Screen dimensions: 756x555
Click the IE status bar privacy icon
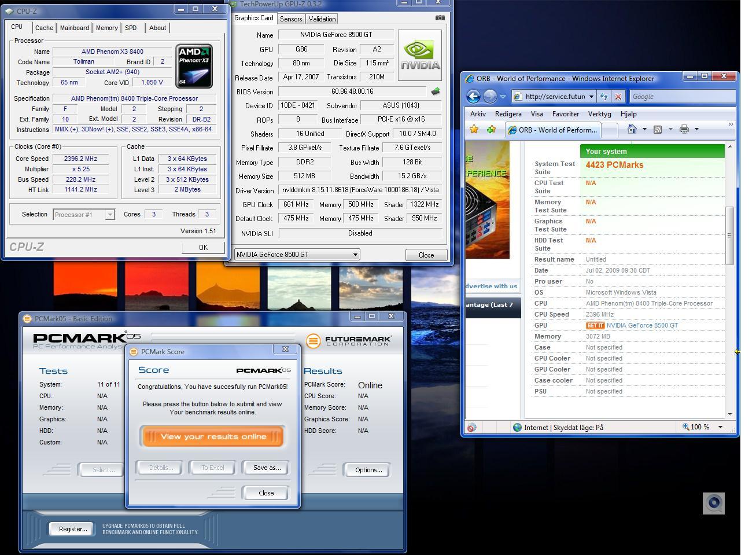coord(472,428)
